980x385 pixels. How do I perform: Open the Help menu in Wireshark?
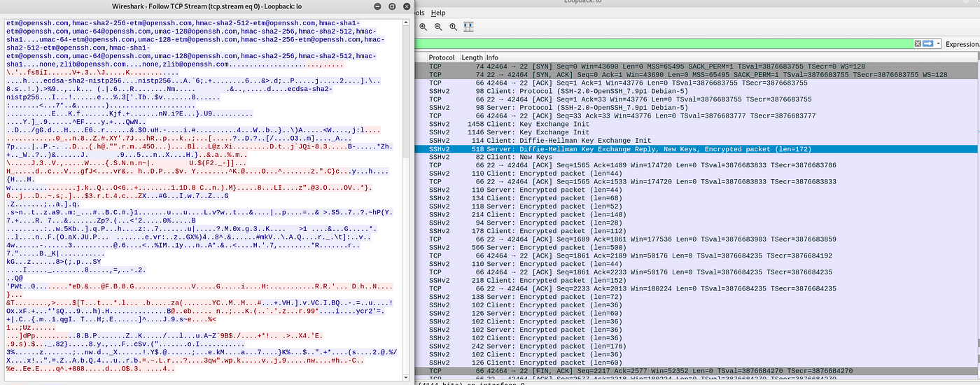click(438, 13)
